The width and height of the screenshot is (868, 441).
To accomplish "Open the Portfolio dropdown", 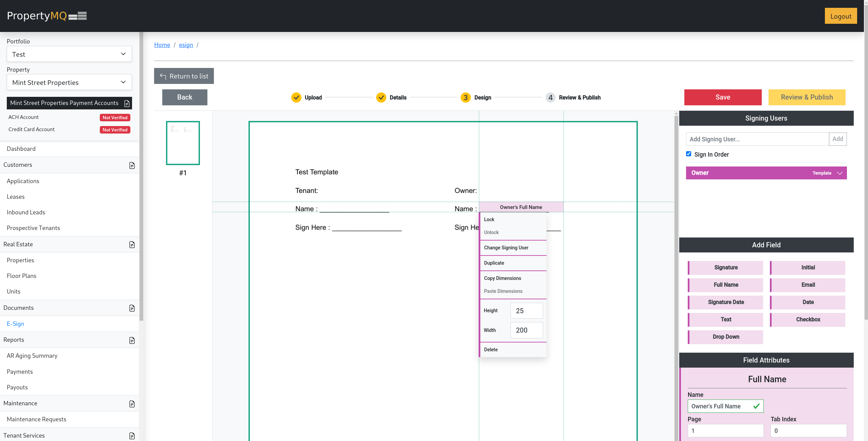I will pos(69,54).
